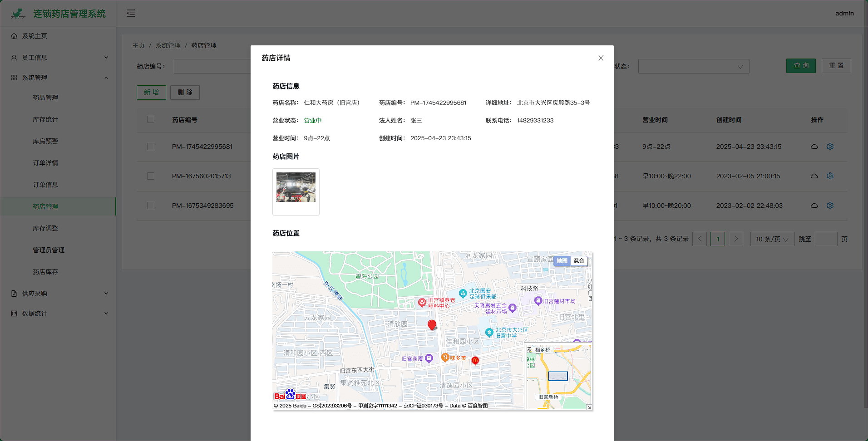
Task: Toggle the select-all checkbox in table header
Action: click(151, 119)
